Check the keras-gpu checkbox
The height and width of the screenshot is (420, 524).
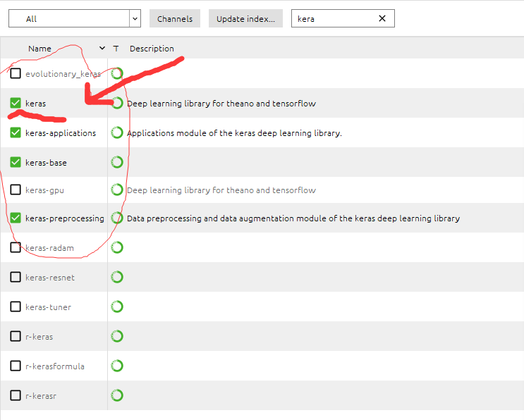click(x=16, y=190)
